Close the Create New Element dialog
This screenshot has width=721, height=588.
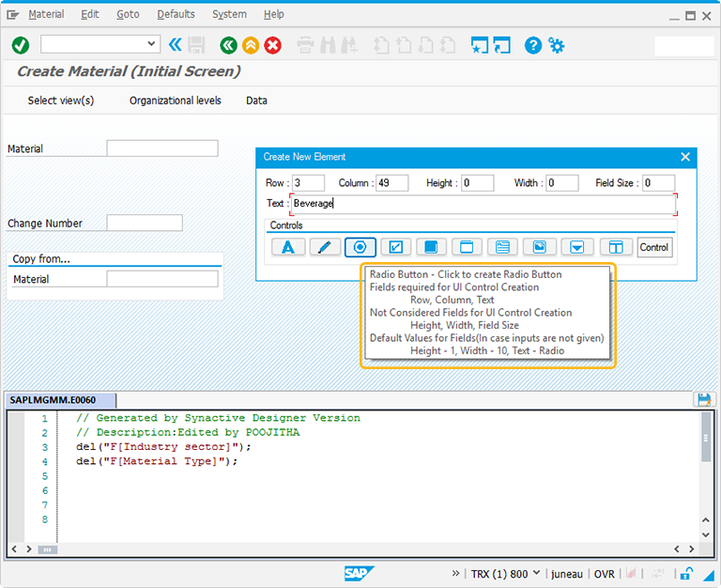(685, 157)
